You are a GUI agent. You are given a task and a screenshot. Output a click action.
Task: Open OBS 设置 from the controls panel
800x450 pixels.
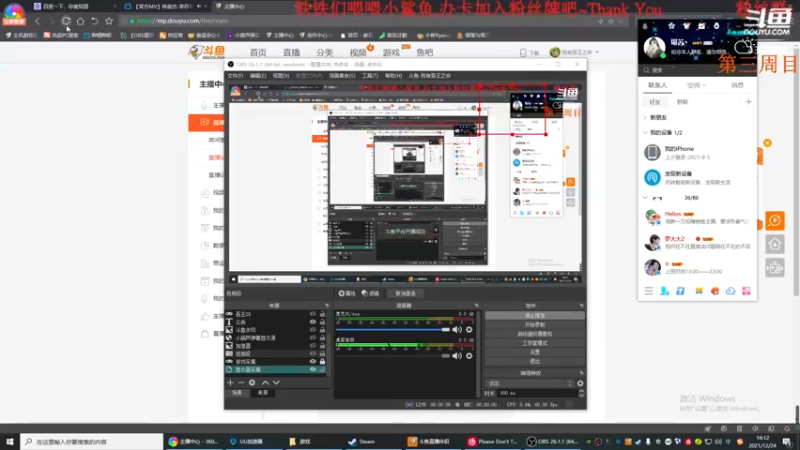pyautogui.click(x=534, y=352)
